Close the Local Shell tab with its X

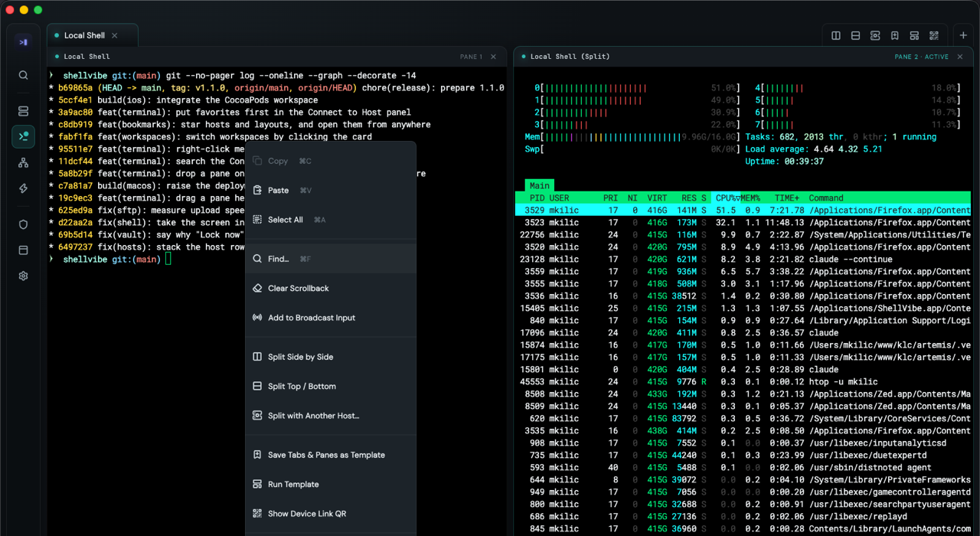pos(115,35)
